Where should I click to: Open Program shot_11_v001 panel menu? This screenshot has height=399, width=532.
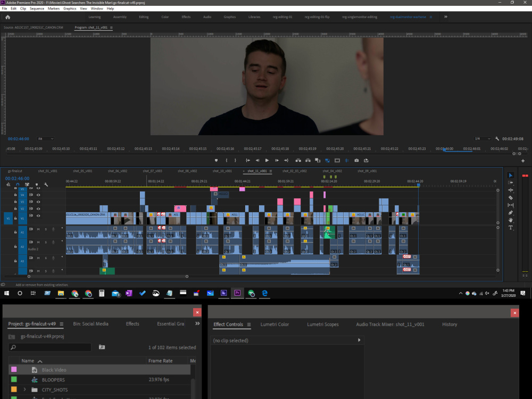pos(111,28)
